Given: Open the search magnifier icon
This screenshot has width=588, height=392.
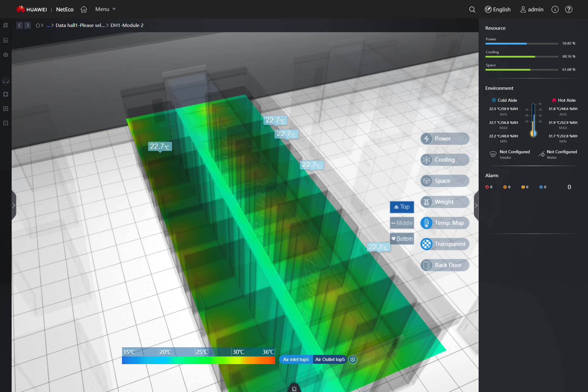Looking at the screenshot, I should click(472, 10).
